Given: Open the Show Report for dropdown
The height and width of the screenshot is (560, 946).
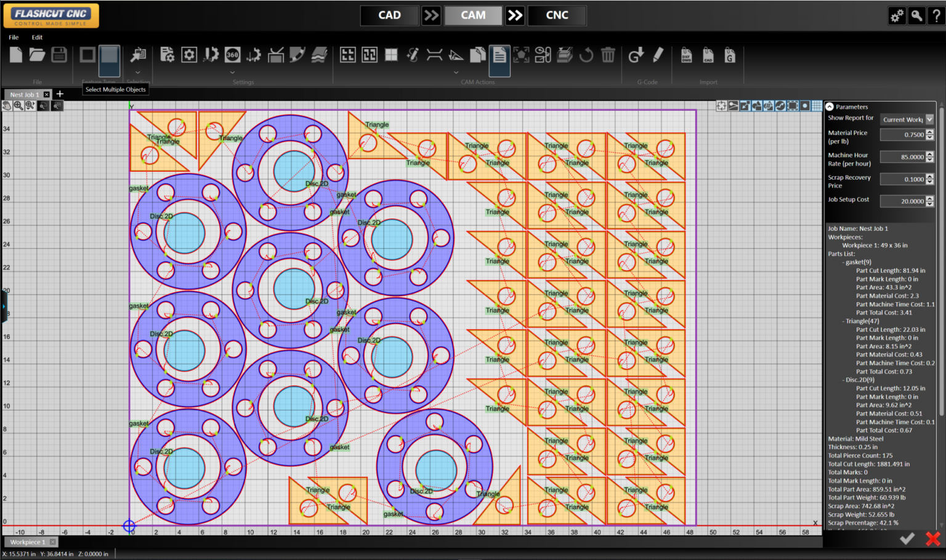Looking at the screenshot, I should 929,119.
